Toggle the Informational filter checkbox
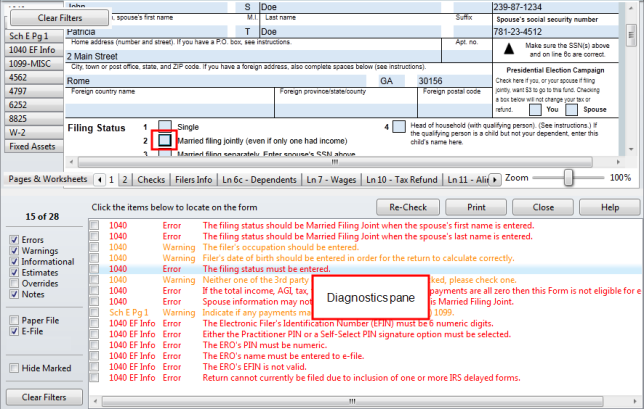644x409 pixels. coord(14,262)
